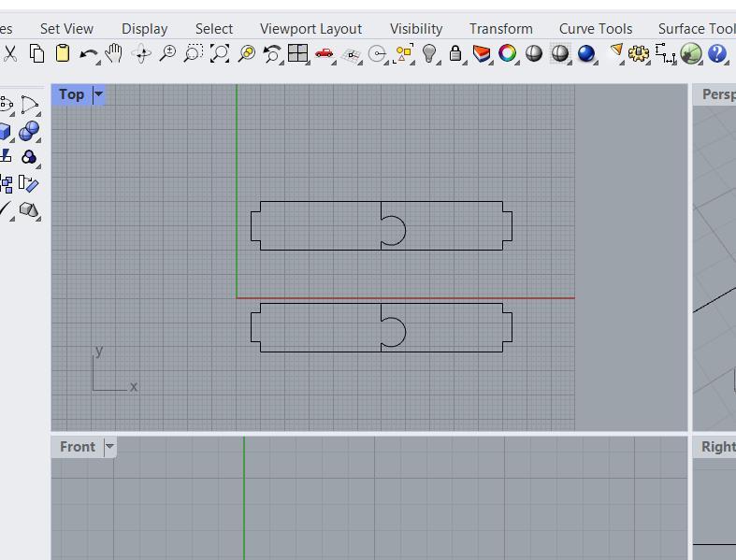Click the Object Snap circle icon
The height and width of the screenshot is (560, 736).
pos(378,54)
